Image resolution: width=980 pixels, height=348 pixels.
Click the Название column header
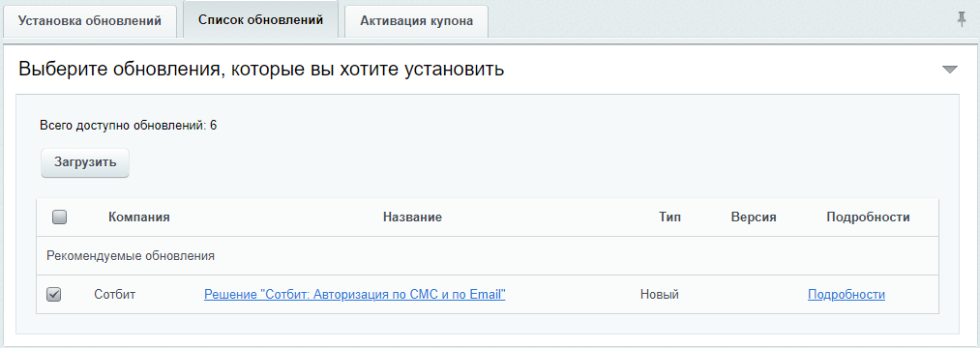pyautogui.click(x=412, y=217)
